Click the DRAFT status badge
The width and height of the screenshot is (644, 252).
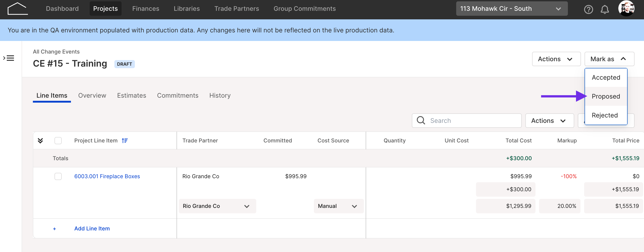pyautogui.click(x=125, y=64)
